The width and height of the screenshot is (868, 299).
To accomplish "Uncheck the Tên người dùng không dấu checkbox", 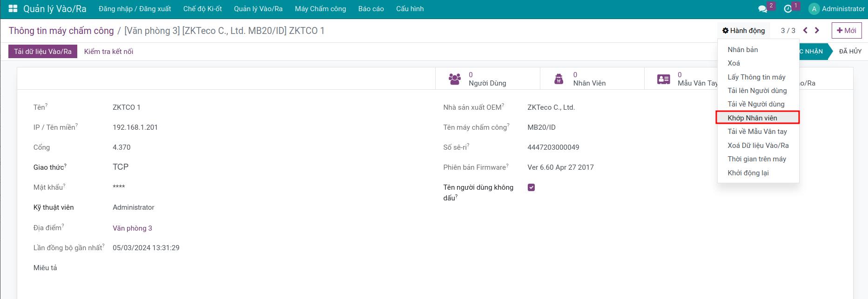I will click(531, 187).
